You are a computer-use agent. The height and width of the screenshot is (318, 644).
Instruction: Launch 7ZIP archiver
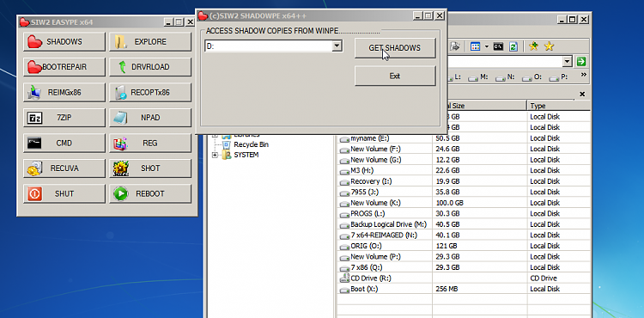click(x=64, y=118)
